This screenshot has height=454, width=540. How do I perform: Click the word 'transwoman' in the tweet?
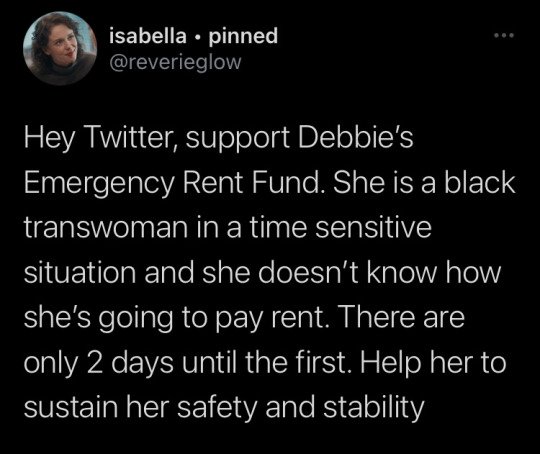(106, 227)
